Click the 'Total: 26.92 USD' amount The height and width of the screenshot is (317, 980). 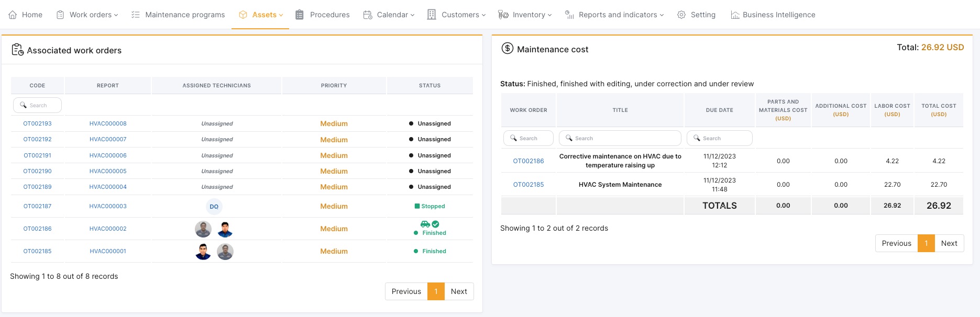[930, 47]
